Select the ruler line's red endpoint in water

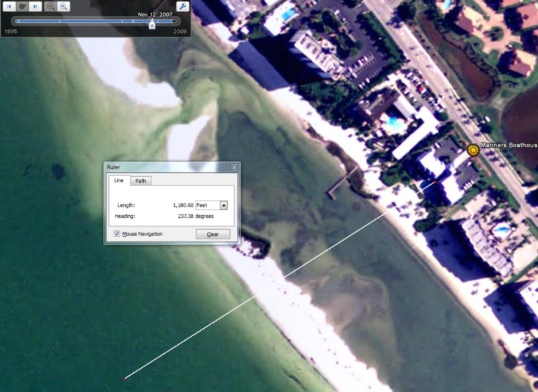pos(125,378)
